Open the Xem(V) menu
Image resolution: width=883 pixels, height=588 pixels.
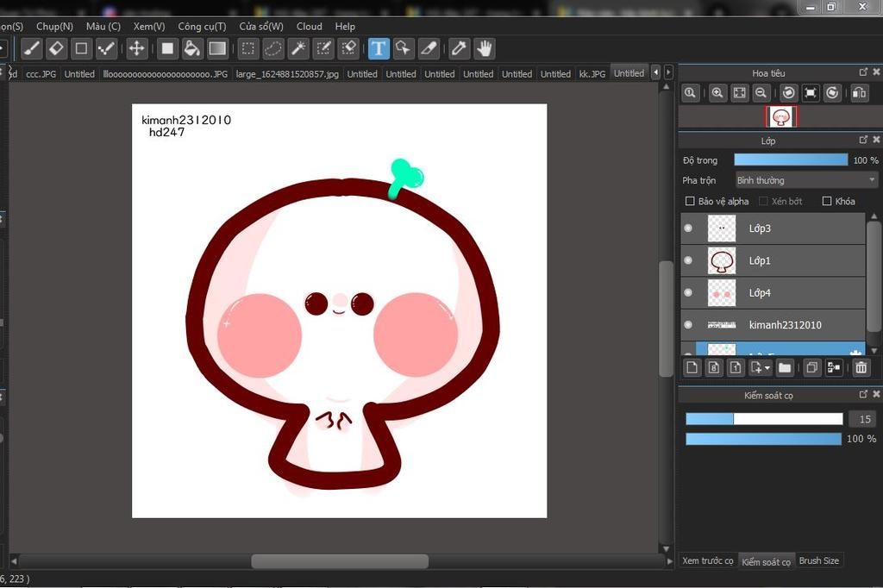(x=149, y=27)
